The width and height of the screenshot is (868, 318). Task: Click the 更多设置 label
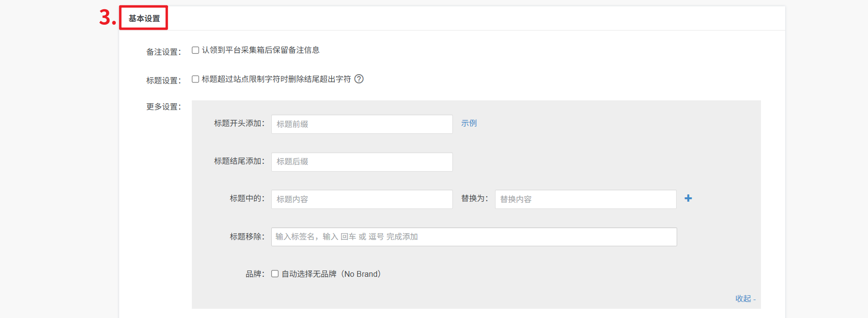[163, 107]
